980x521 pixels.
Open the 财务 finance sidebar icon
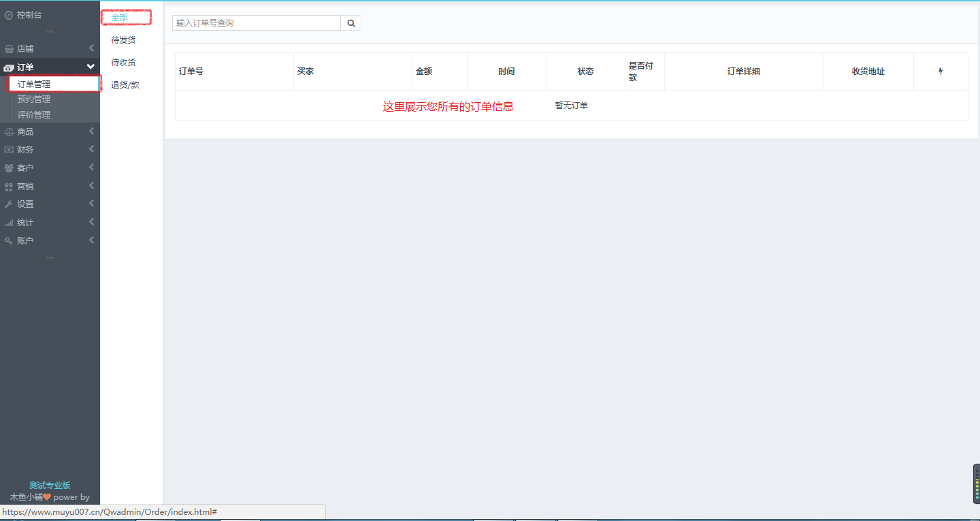click(10, 148)
